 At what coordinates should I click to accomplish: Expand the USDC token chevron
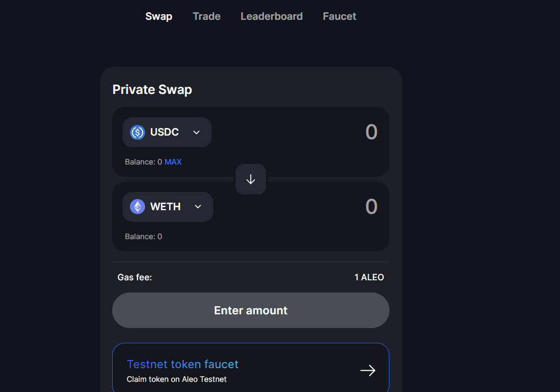196,132
